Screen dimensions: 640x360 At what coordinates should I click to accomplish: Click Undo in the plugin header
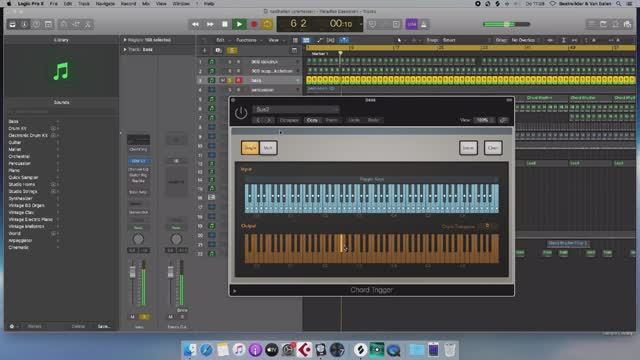[x=354, y=120]
